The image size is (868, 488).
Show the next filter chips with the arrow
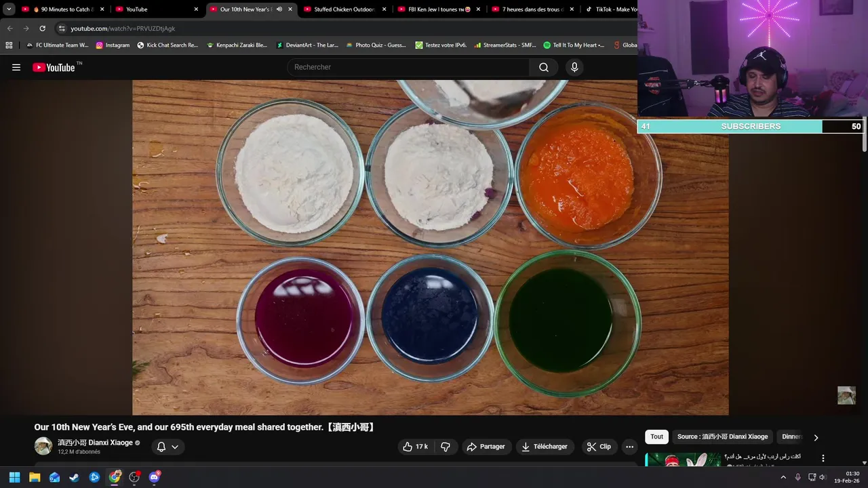pyautogui.click(x=816, y=437)
